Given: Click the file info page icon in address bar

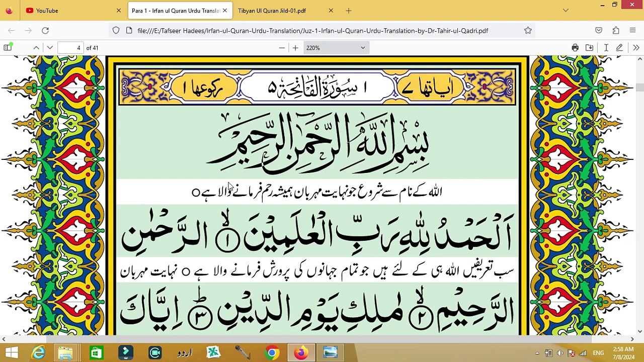Looking at the screenshot, I should point(129,31).
